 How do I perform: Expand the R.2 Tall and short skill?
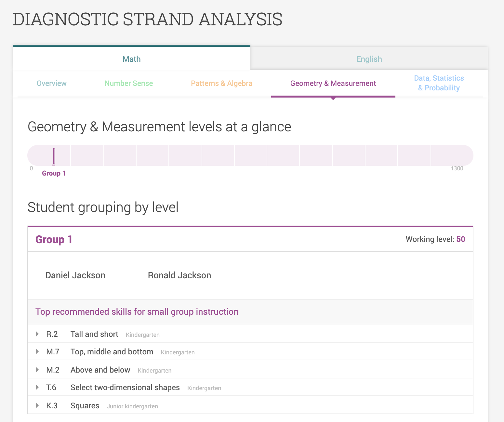click(x=36, y=334)
